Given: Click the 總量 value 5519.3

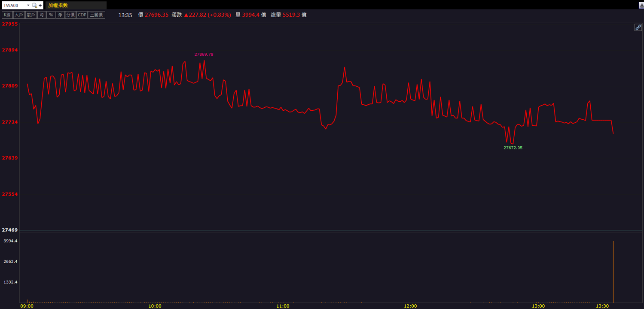Looking at the screenshot, I should (x=291, y=15).
